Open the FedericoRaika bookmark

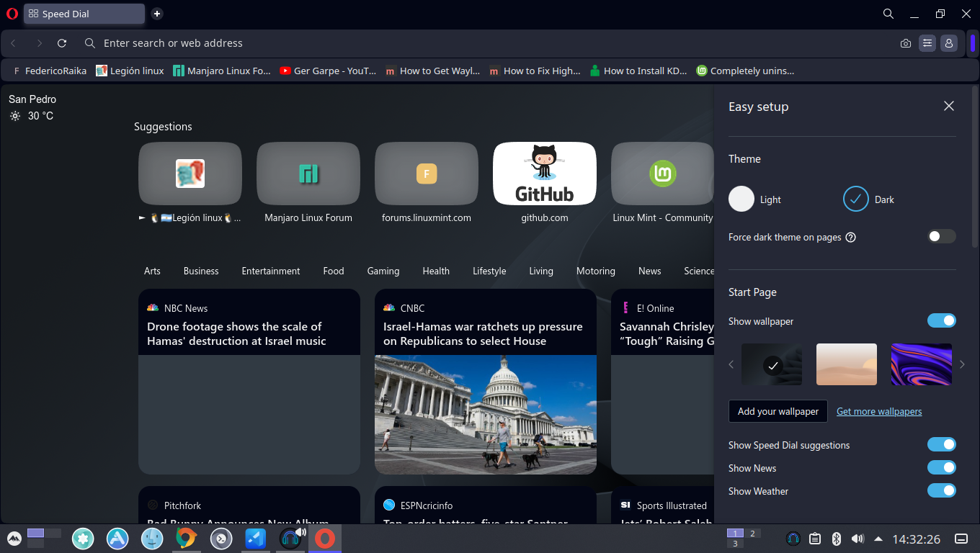tap(49, 71)
